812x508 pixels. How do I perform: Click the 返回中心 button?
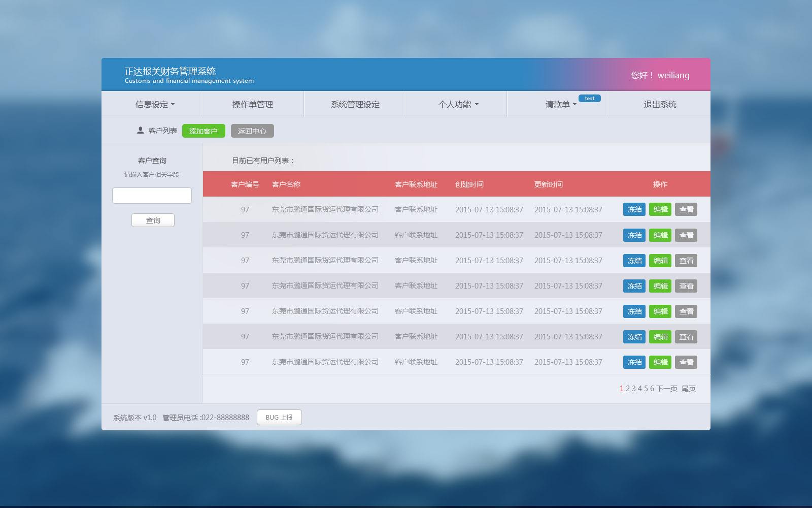(252, 131)
